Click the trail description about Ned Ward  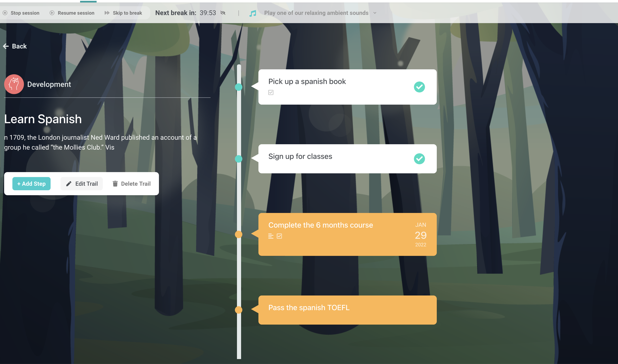(x=101, y=142)
